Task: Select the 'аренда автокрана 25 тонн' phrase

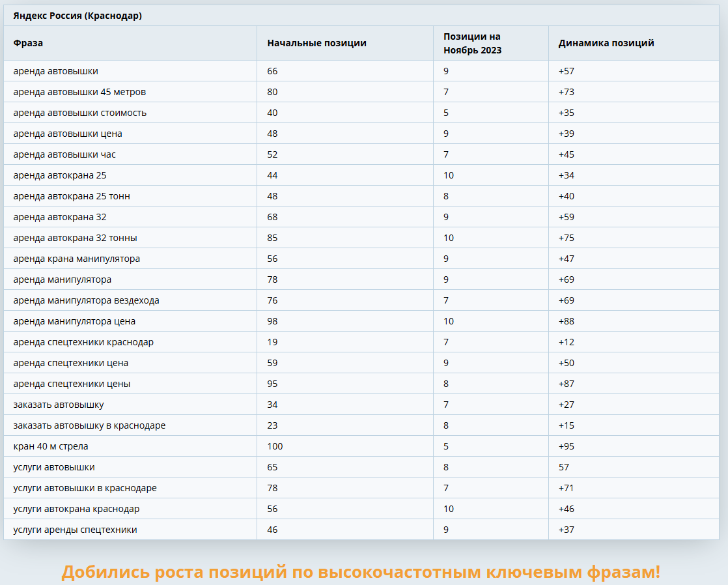Action: click(x=72, y=196)
